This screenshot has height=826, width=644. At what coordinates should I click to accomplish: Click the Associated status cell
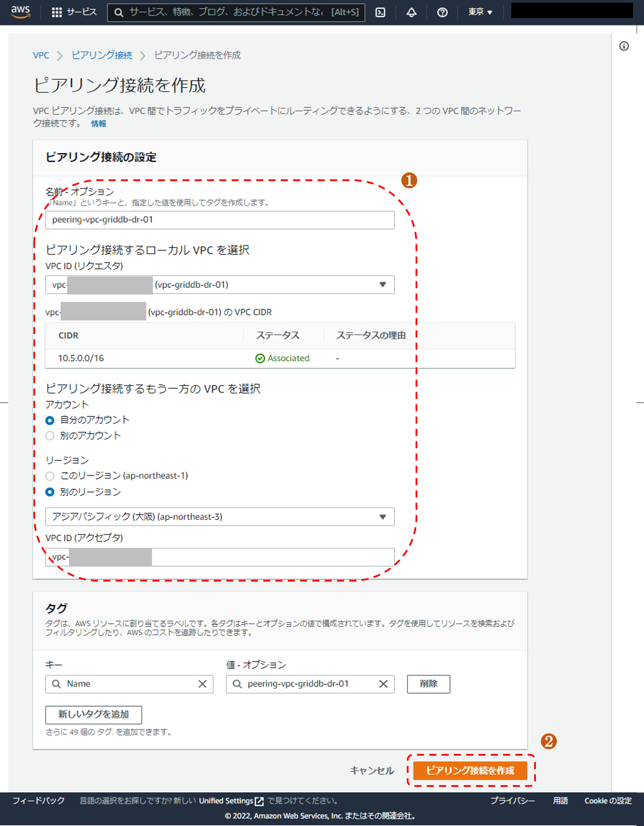[x=282, y=358]
